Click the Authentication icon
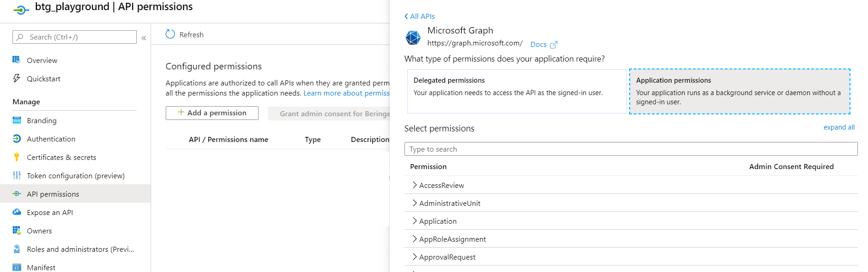 pos(17,138)
